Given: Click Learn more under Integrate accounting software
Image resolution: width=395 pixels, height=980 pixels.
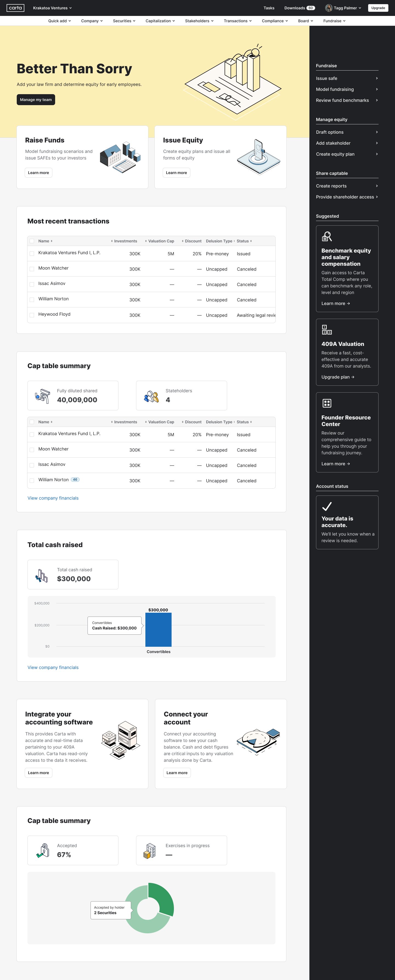Looking at the screenshot, I should 38,773.
